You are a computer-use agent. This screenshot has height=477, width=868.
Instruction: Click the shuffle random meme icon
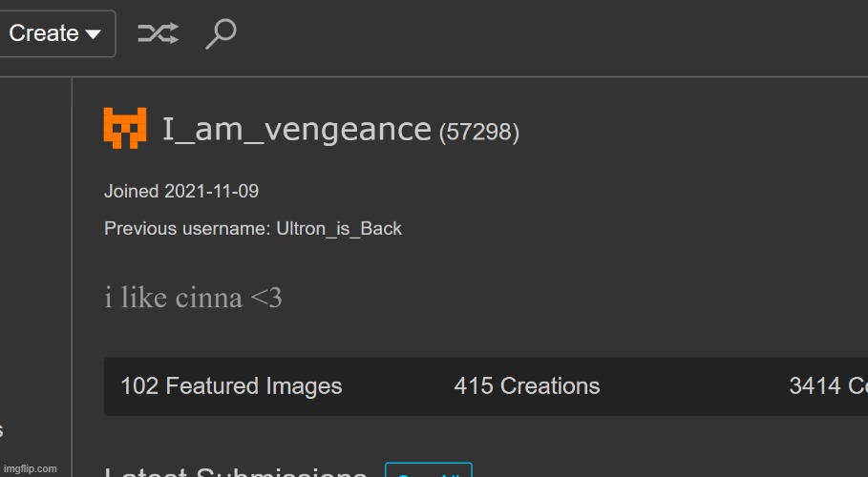pyautogui.click(x=158, y=34)
